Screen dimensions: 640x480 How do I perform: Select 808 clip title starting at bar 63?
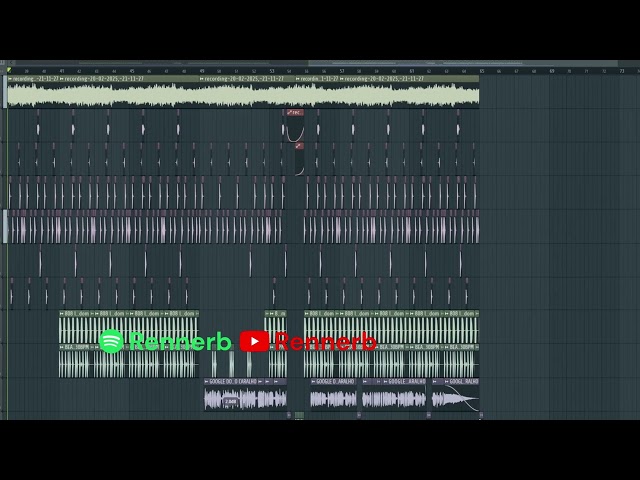click(x=462, y=313)
